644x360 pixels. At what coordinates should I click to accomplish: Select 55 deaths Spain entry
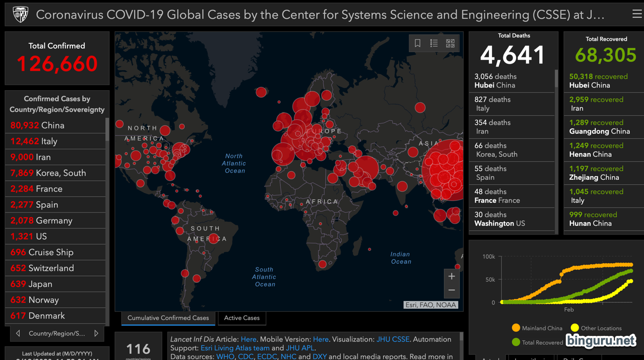coord(512,173)
